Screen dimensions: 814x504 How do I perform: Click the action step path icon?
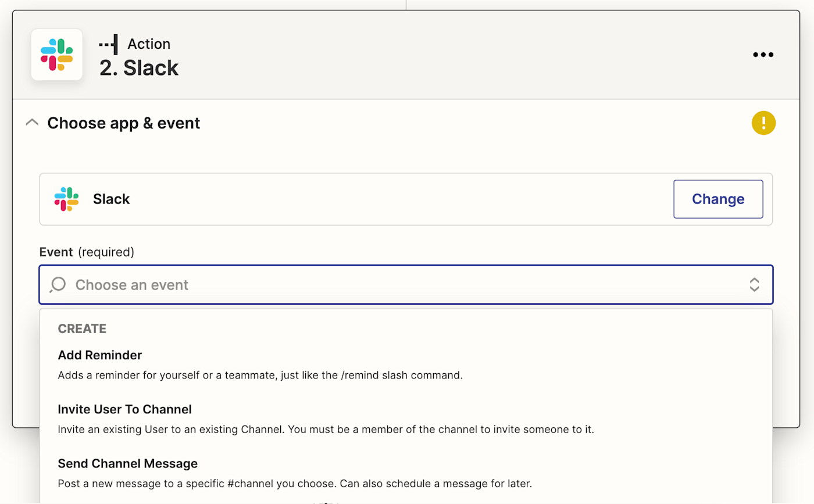coord(108,44)
